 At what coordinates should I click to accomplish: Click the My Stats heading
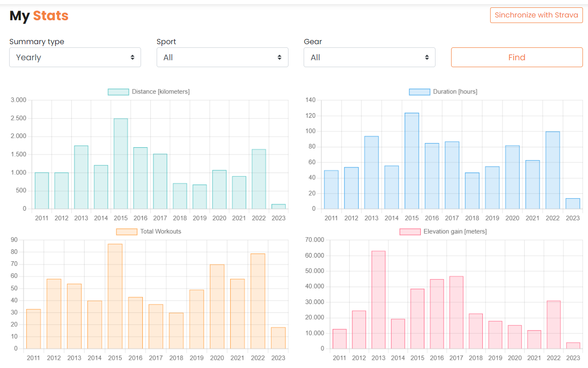[x=39, y=16]
